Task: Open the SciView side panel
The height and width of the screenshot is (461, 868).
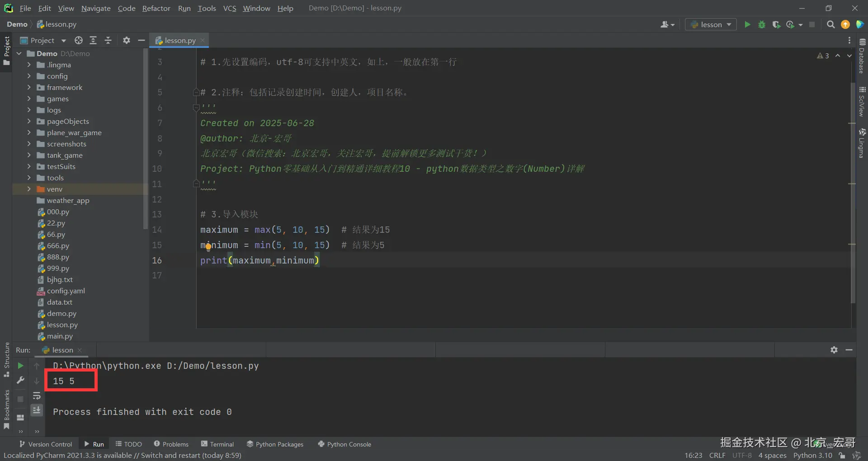Action: 862,101
